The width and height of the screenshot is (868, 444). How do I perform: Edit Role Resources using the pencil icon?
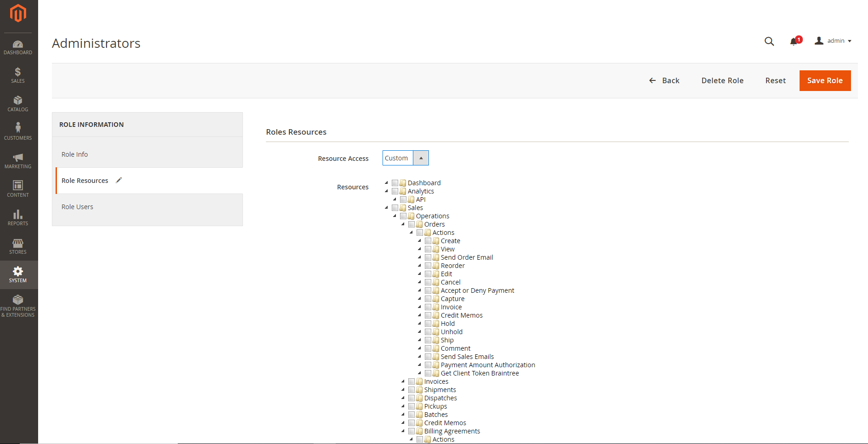coord(118,180)
